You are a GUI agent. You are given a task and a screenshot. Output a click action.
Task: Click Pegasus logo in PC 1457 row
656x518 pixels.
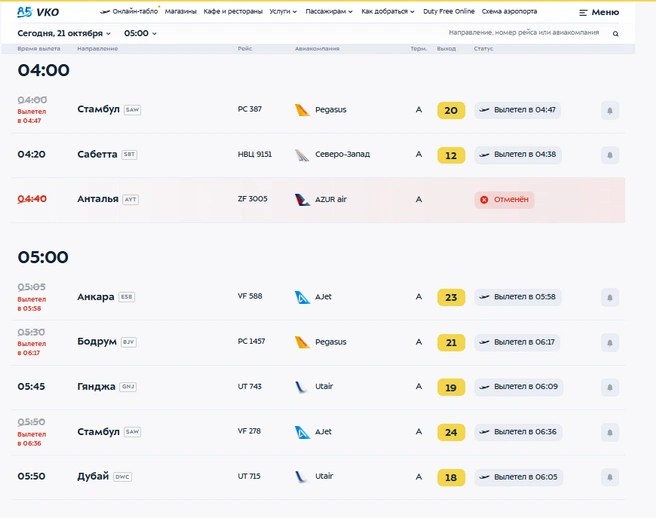302,342
